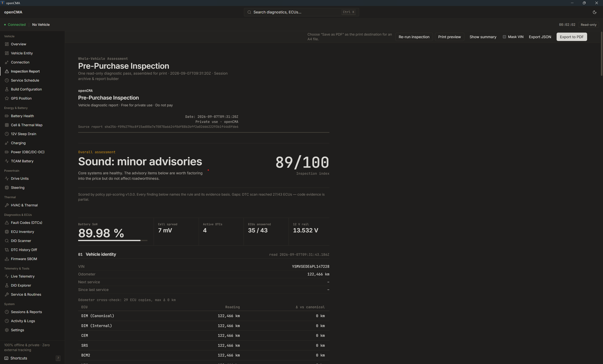Screen dimensions: 603x364
Task: Click the Drive Units pulse icon
Action: point(7,179)
